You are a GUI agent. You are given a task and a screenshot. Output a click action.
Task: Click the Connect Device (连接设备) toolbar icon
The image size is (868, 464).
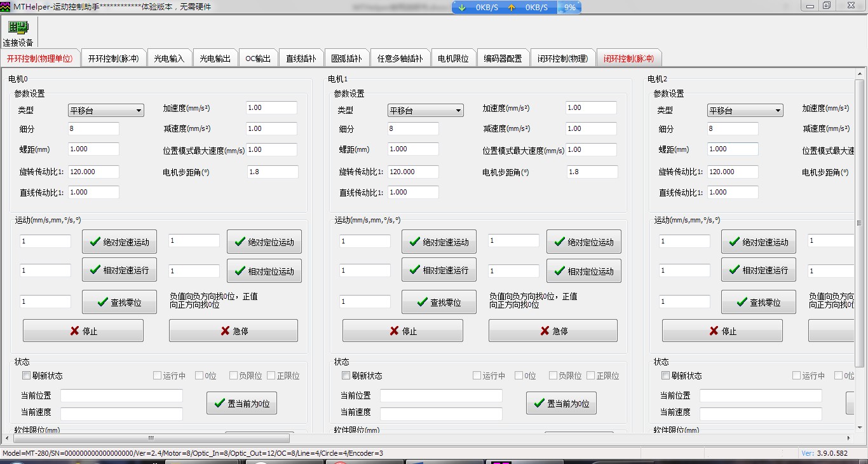[18, 33]
